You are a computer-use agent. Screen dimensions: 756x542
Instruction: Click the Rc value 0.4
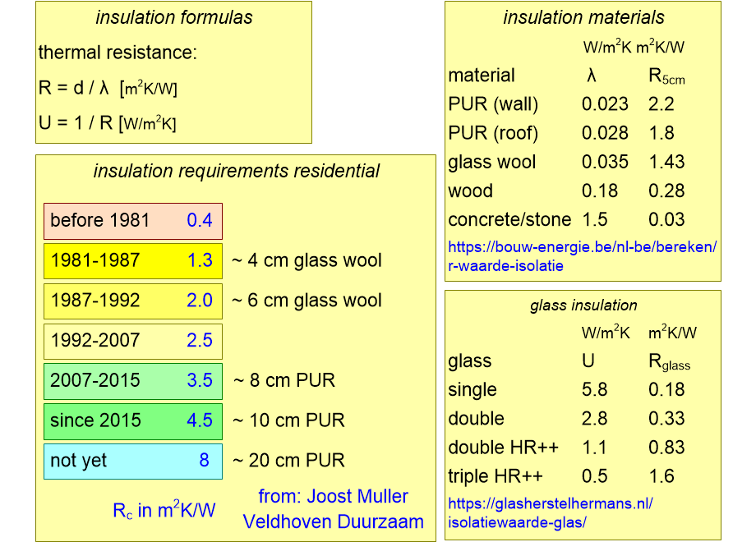pyautogui.click(x=200, y=221)
